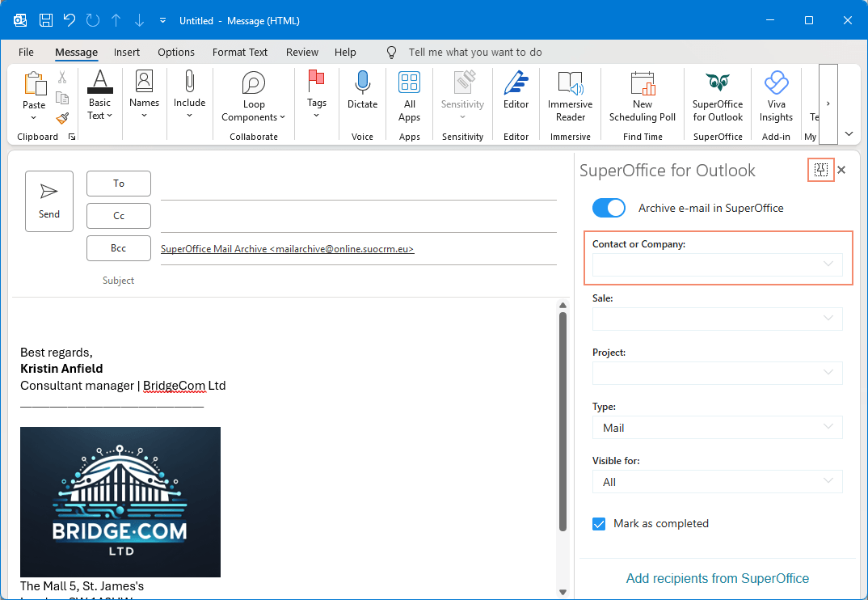Image resolution: width=868 pixels, height=600 pixels.
Task: Open Immersive Reader
Action: 570,97
